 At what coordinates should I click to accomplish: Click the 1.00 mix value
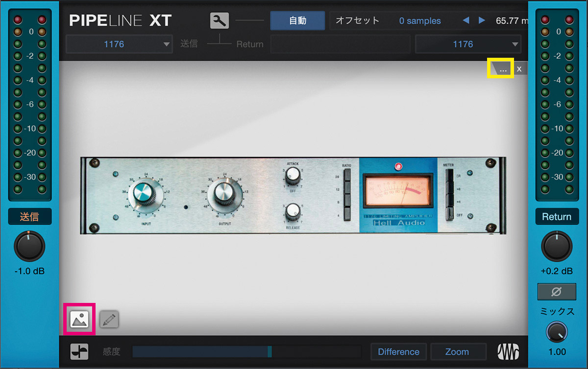pos(557,351)
